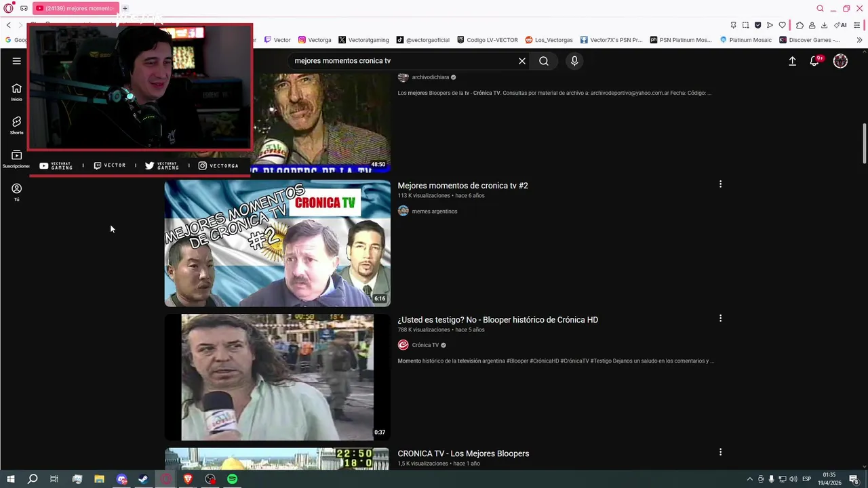Open the YouTube hamburger guide menu
The height and width of the screenshot is (488, 868).
pos(16,61)
